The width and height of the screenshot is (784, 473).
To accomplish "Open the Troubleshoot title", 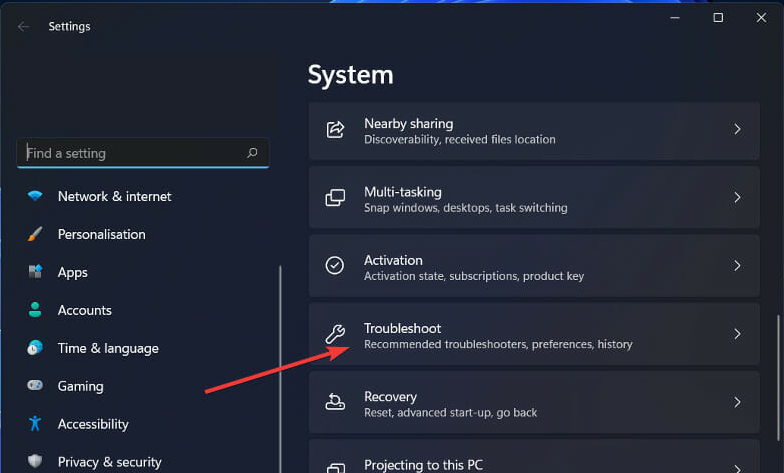I will pos(402,328).
